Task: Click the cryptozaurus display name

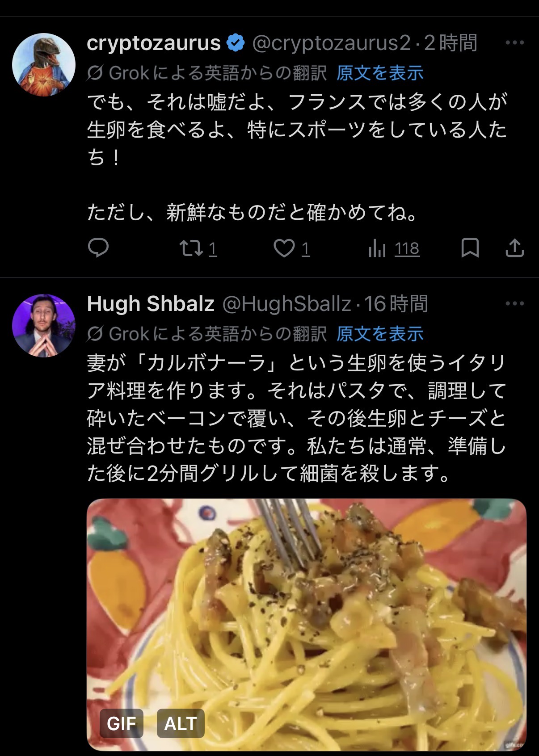Action: pos(154,43)
